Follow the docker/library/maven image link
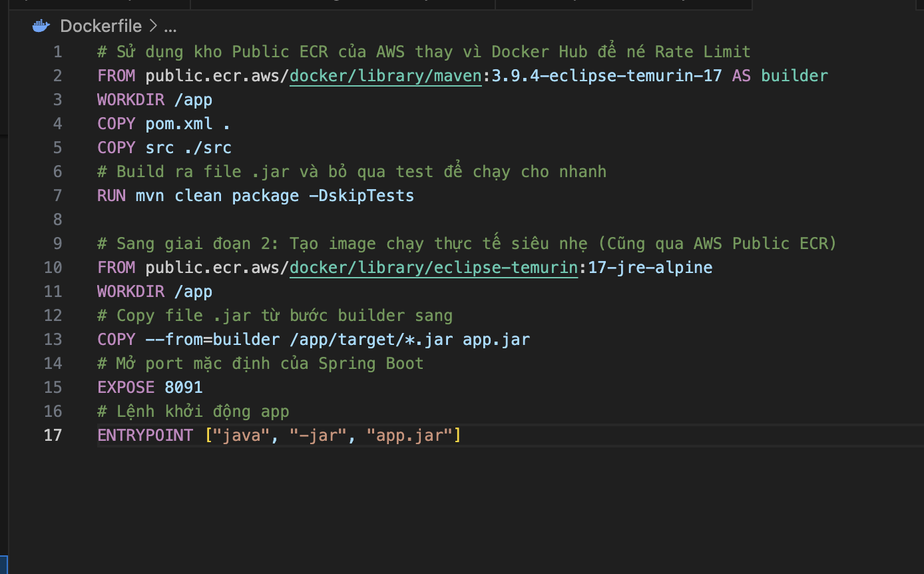Image resolution: width=924 pixels, height=574 pixels. click(385, 76)
